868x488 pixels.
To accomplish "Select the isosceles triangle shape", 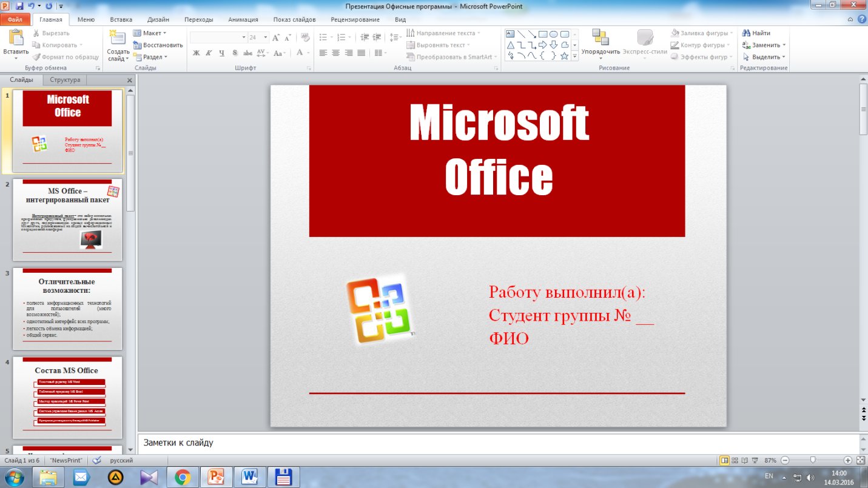I will pos(510,45).
